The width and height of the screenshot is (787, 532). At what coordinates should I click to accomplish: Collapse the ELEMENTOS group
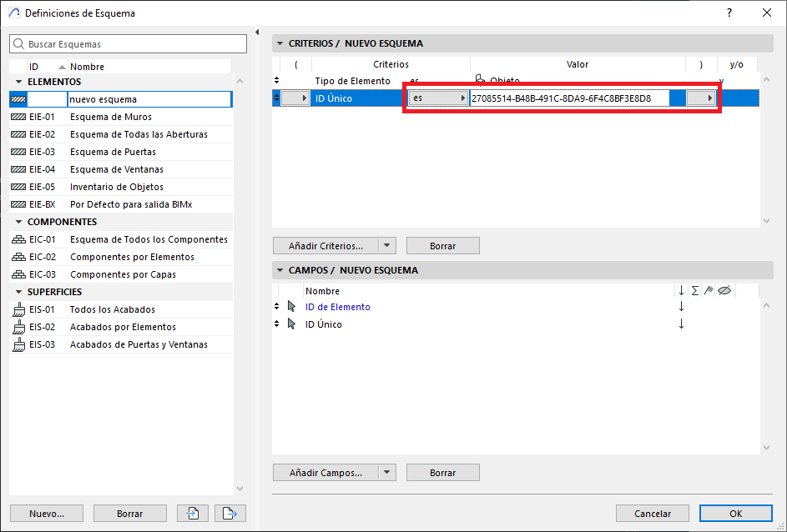[x=18, y=82]
